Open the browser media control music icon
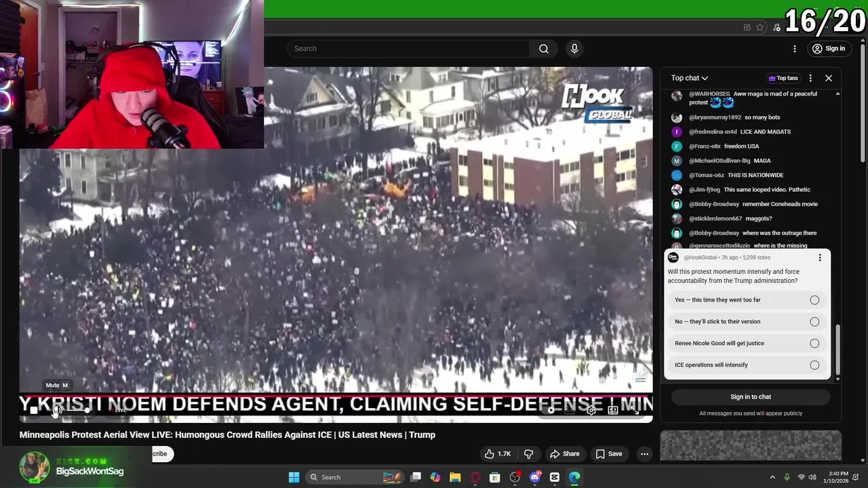Screen dimensions: 868x488 (777, 27)
